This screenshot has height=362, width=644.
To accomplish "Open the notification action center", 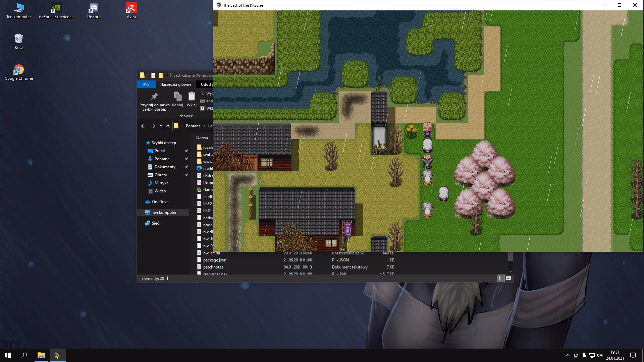I will [x=633, y=355].
